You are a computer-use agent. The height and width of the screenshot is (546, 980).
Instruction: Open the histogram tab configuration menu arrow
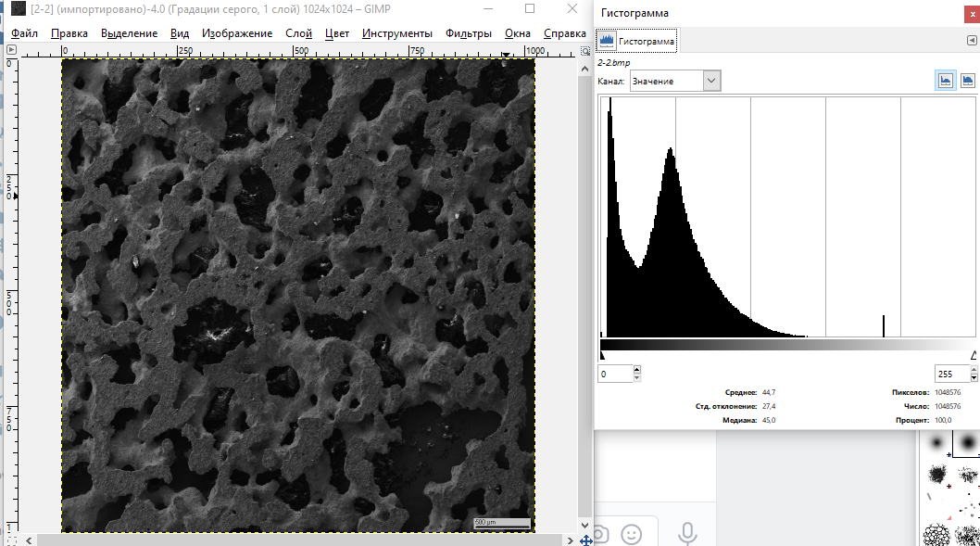coord(971,41)
